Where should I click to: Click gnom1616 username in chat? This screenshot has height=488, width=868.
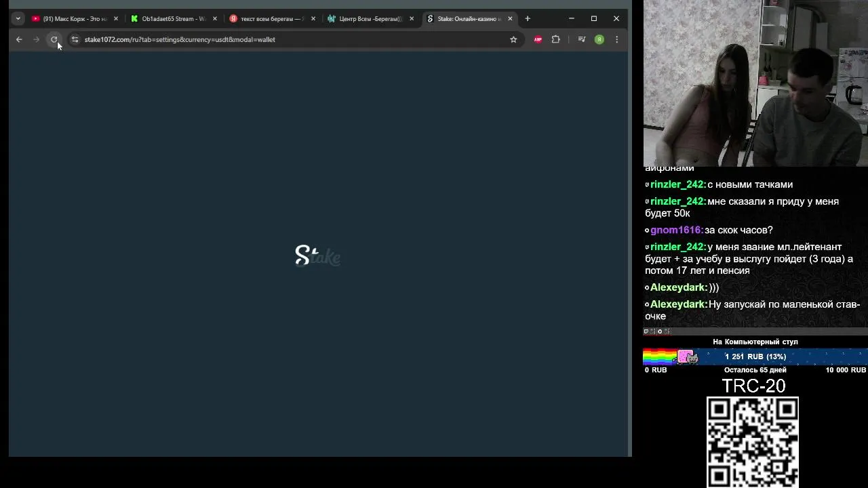click(x=676, y=230)
